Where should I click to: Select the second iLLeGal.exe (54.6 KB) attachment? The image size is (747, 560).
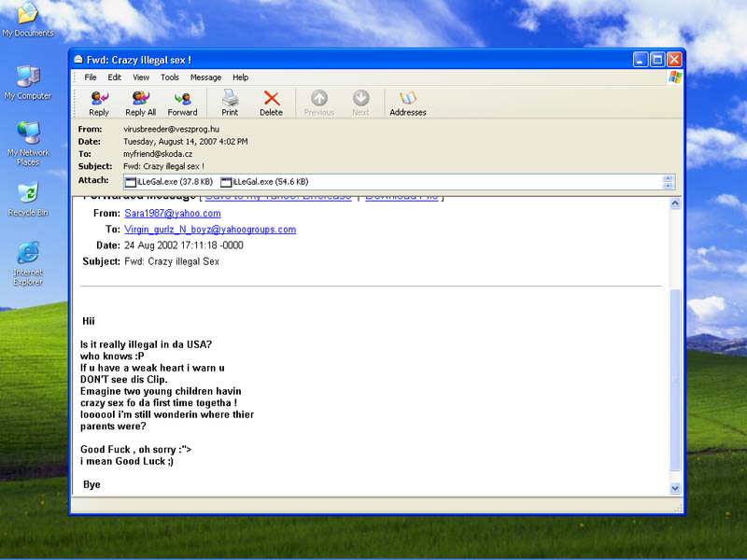[264, 182]
